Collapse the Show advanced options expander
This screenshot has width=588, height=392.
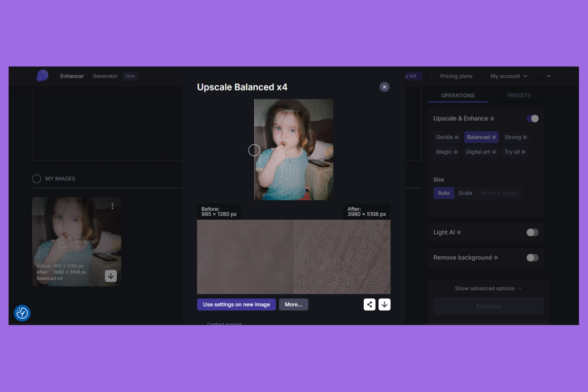pos(488,288)
